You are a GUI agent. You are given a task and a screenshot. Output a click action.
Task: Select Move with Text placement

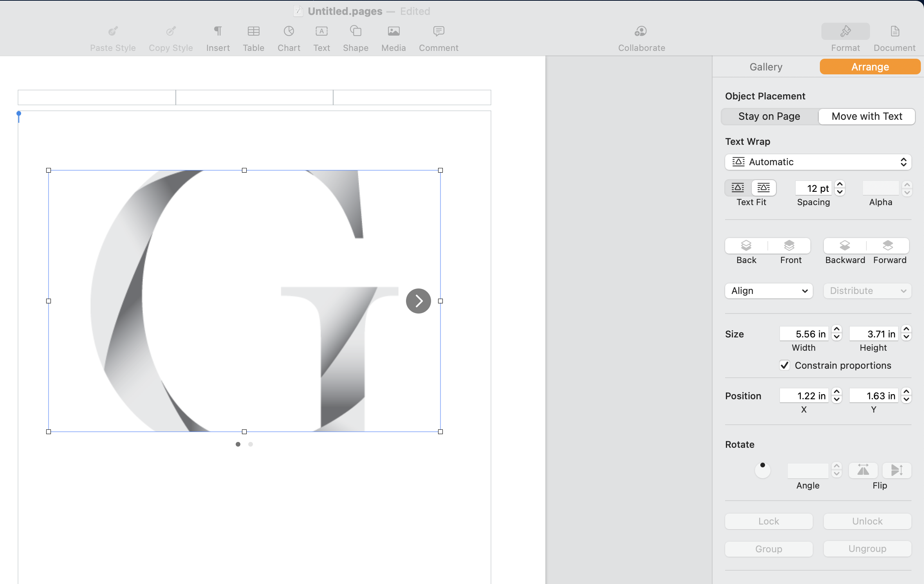pos(866,117)
